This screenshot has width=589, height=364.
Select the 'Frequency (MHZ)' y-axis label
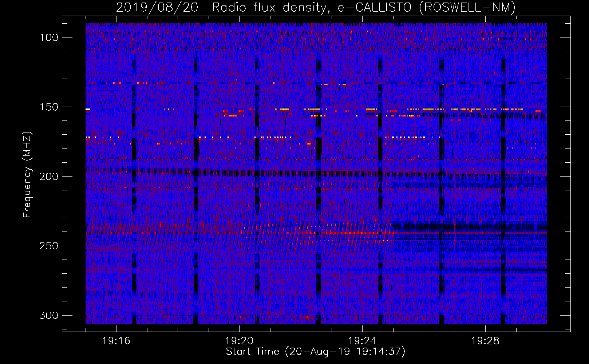pyautogui.click(x=27, y=175)
